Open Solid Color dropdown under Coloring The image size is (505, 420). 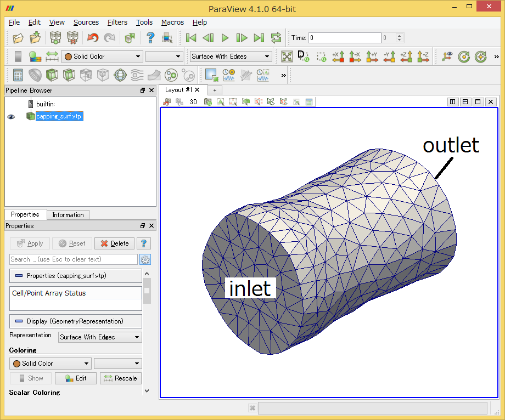pos(50,364)
